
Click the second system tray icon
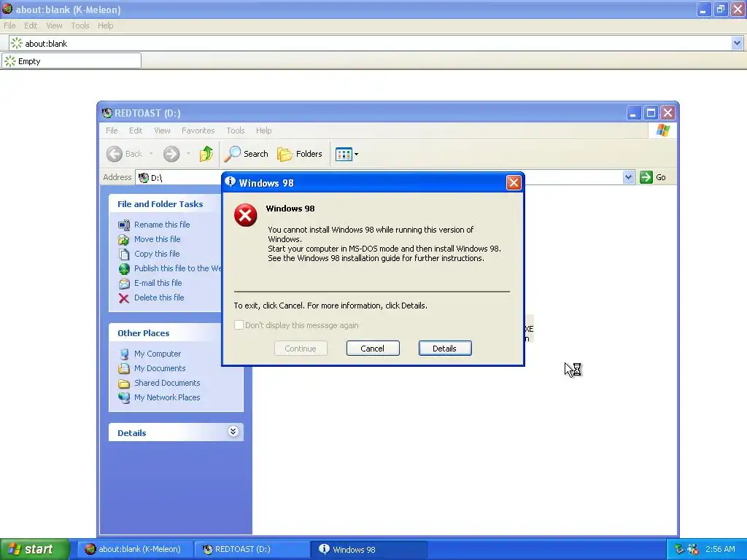click(693, 549)
